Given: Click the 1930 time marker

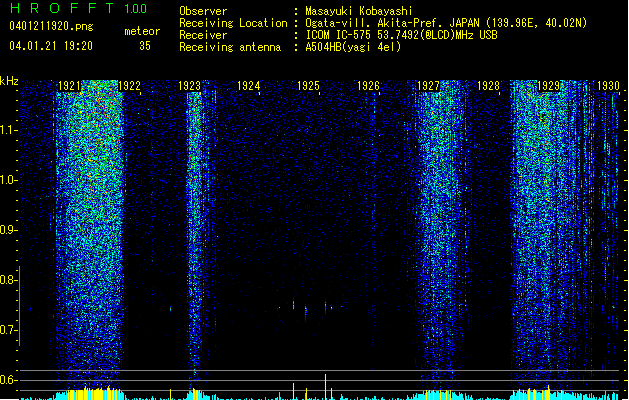Looking at the screenshot, I should (608, 86).
